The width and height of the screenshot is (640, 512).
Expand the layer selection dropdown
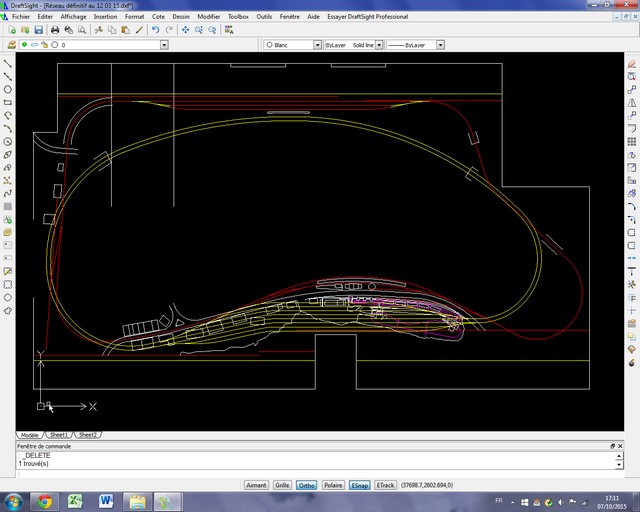pos(164,45)
